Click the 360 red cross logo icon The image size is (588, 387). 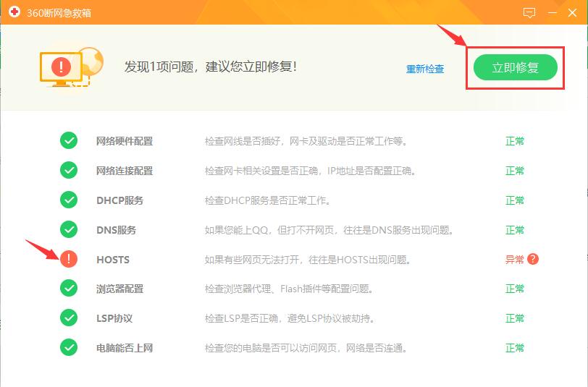(x=14, y=12)
